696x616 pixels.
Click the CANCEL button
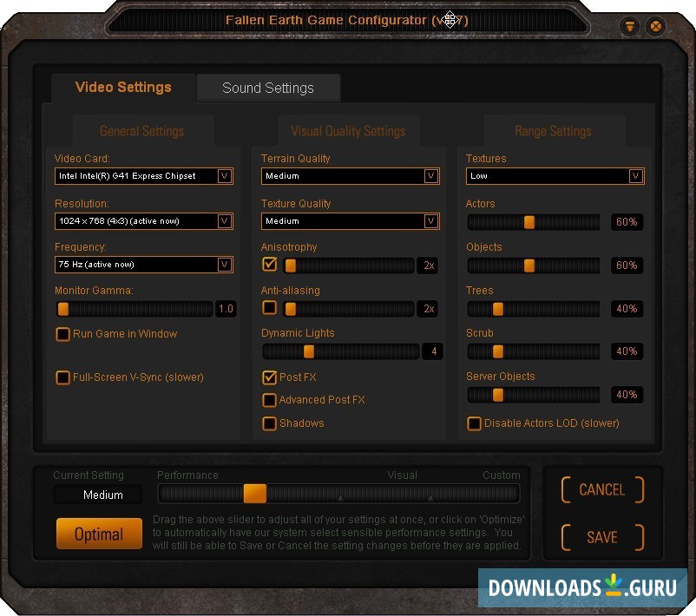point(602,490)
